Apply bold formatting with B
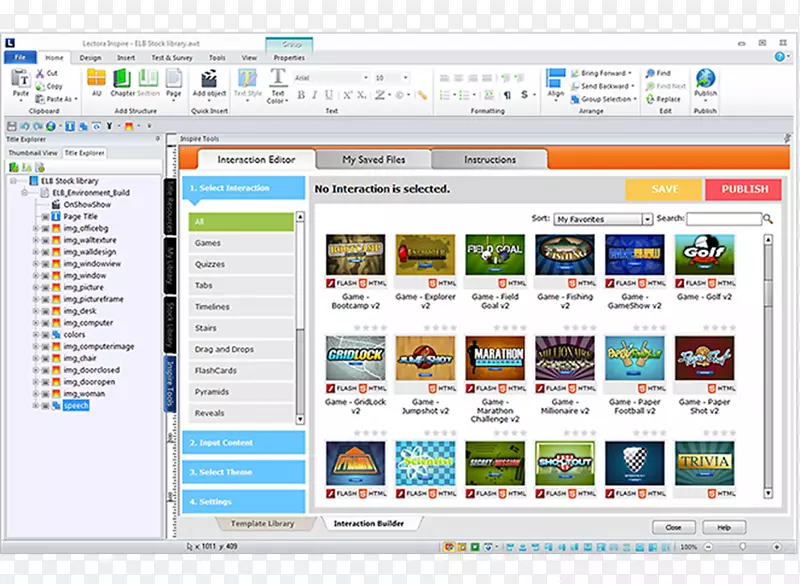 coord(301,95)
